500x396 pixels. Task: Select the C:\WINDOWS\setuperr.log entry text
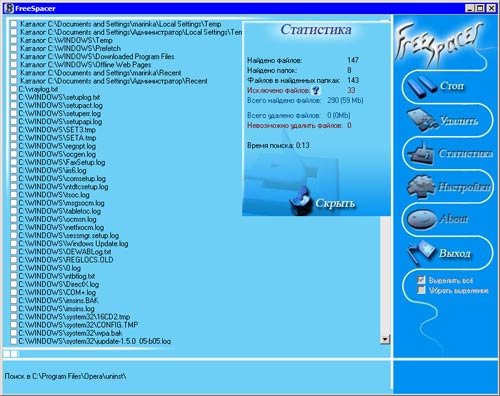point(59,114)
